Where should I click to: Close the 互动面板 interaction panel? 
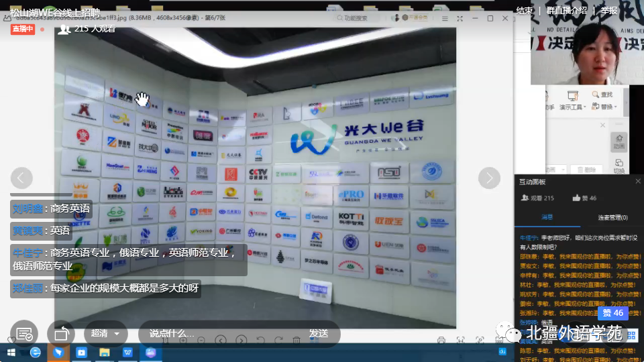point(637,182)
